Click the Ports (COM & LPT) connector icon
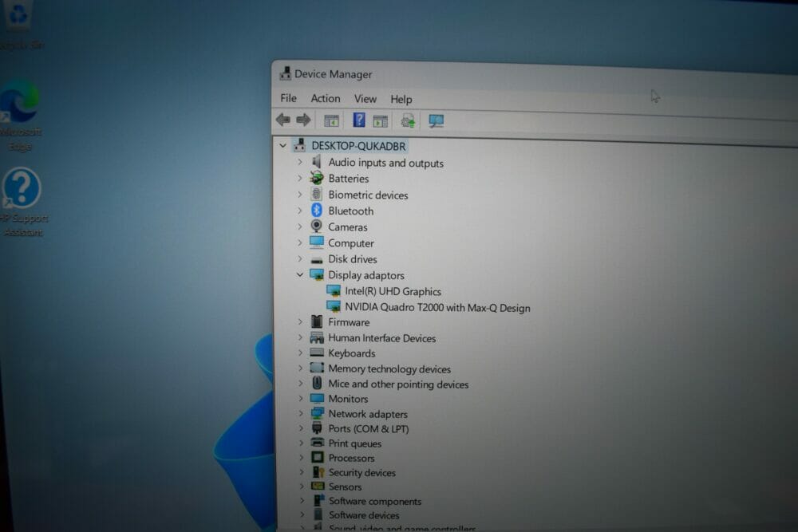This screenshot has height=532, width=798. coord(317,428)
